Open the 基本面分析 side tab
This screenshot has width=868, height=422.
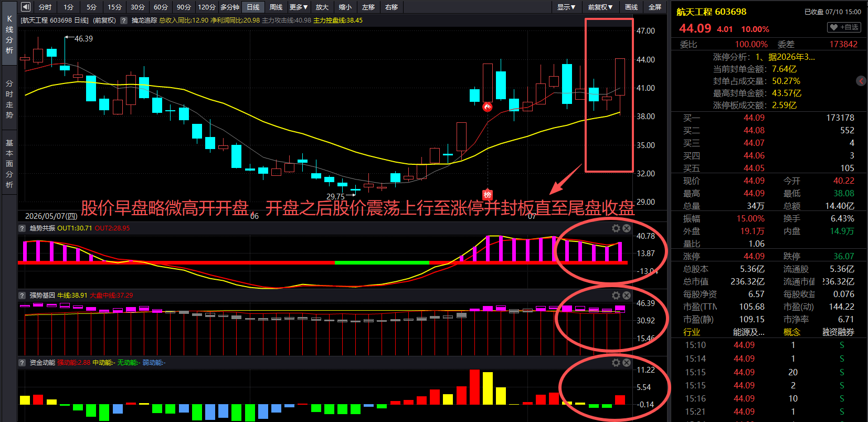9,164
